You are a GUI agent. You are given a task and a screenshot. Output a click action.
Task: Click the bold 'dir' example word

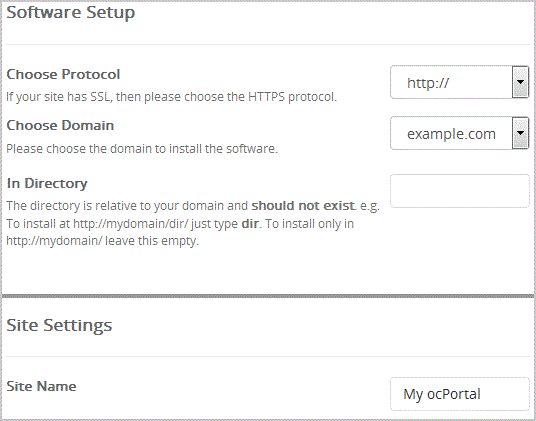pyautogui.click(x=250, y=224)
